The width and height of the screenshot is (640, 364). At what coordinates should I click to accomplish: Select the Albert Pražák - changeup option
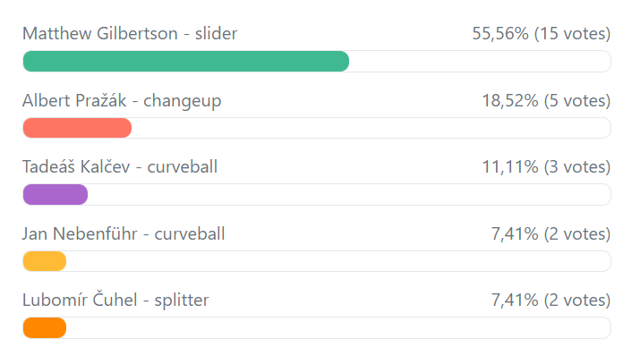coord(122,101)
